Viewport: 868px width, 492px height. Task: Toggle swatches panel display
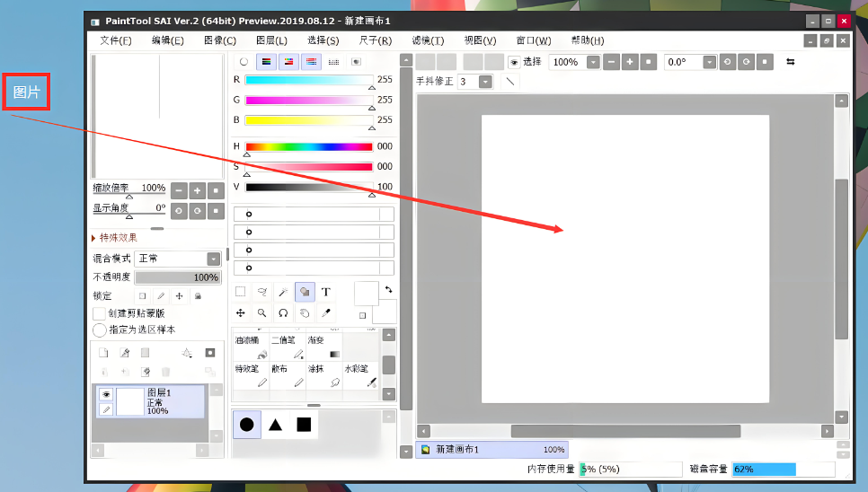[x=333, y=61]
